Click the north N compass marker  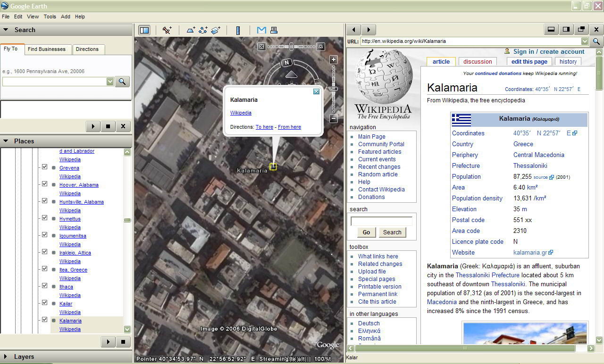(286, 63)
